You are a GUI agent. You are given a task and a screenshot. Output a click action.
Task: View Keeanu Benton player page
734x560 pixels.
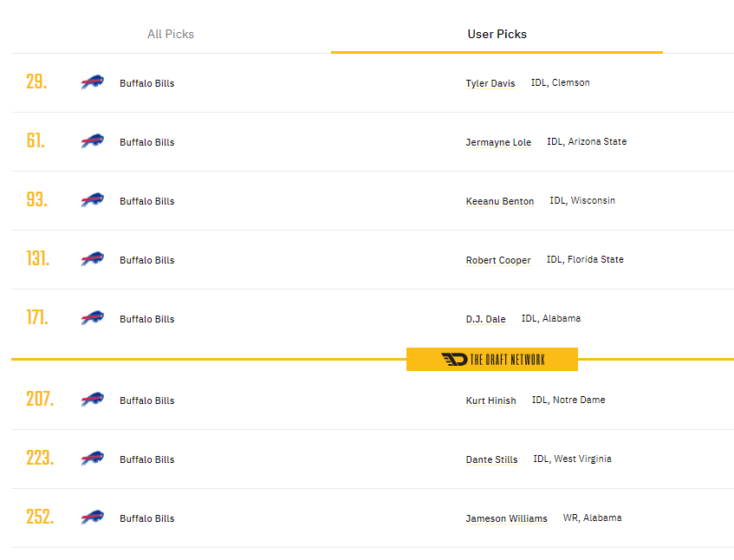click(x=499, y=201)
